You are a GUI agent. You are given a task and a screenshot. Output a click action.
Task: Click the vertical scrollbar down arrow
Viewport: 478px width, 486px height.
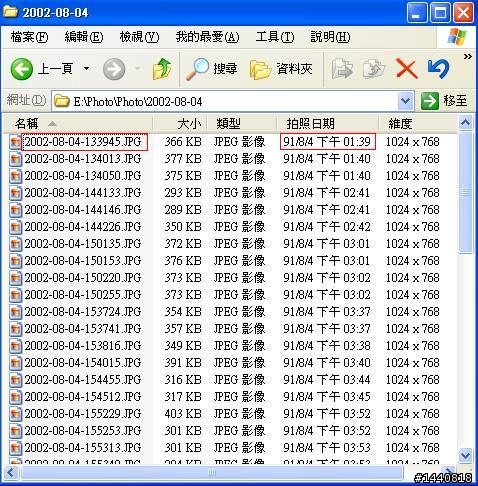[466, 455]
